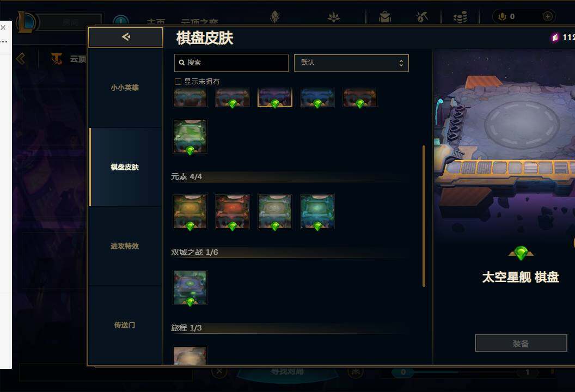Screen dimensions: 575x392
Task: Switch to the 小小英雄 tab
Action: (x=125, y=88)
